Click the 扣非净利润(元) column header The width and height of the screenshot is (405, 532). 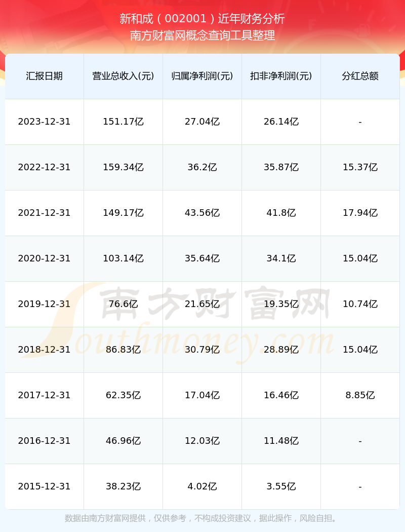281,76
